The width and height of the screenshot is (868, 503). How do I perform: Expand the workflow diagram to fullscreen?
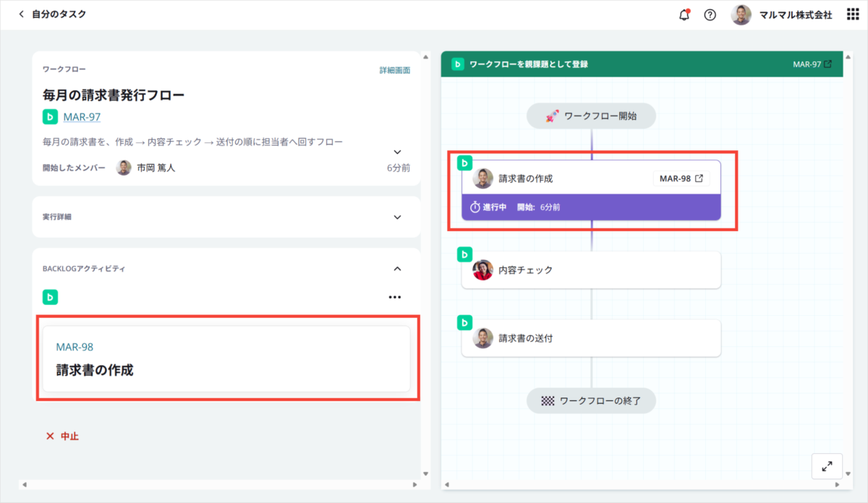click(x=827, y=467)
